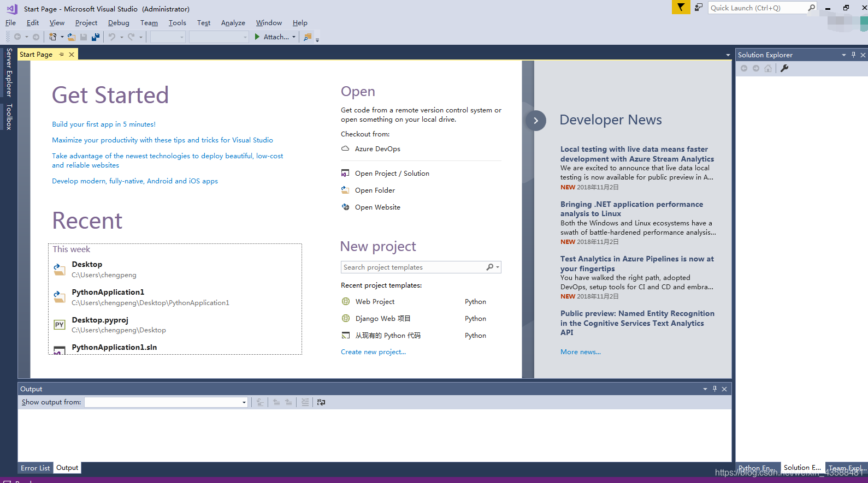Click Create new project link

[373, 351]
